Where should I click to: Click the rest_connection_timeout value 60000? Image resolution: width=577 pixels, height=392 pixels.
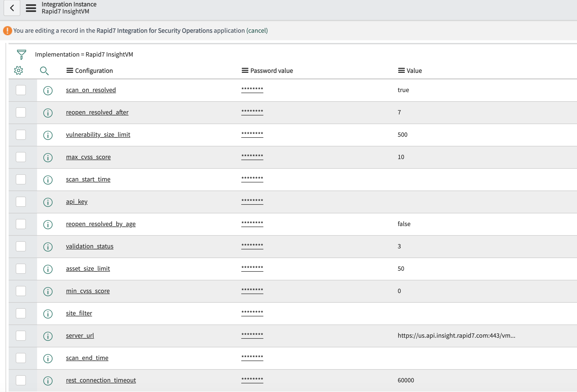tap(406, 380)
